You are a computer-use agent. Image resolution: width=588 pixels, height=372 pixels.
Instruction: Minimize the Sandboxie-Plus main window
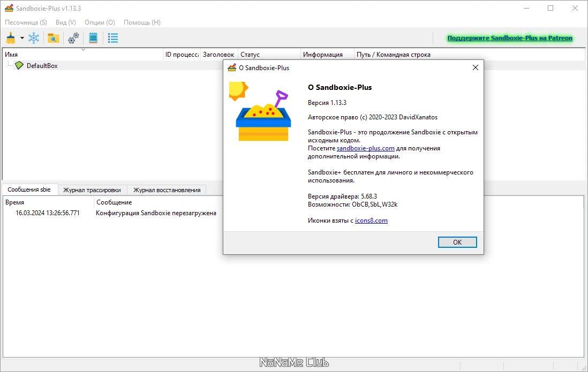click(526, 8)
